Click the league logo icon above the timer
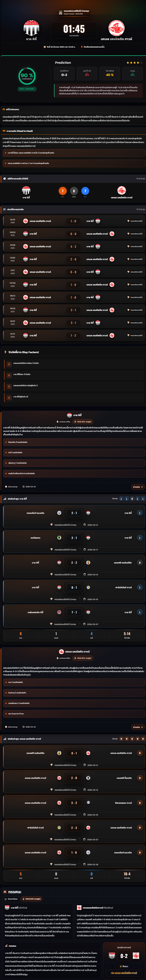This screenshot has height=980, width=146. tap(60, 13)
